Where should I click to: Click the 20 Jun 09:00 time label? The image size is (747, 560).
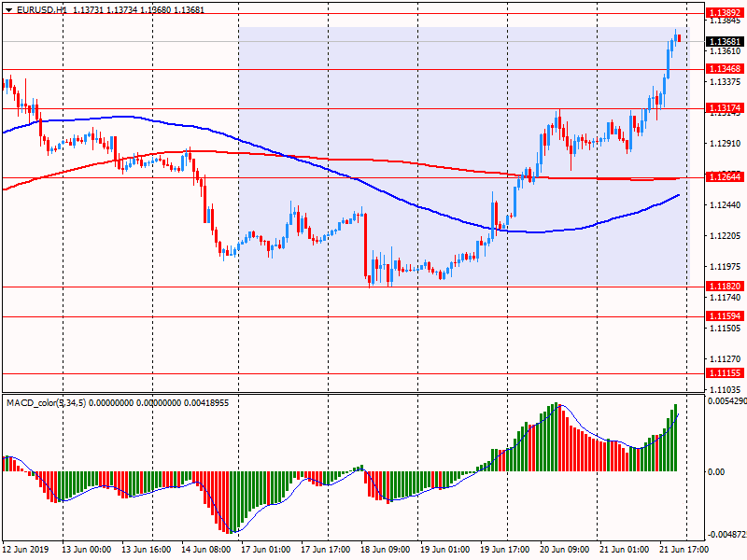click(x=565, y=549)
